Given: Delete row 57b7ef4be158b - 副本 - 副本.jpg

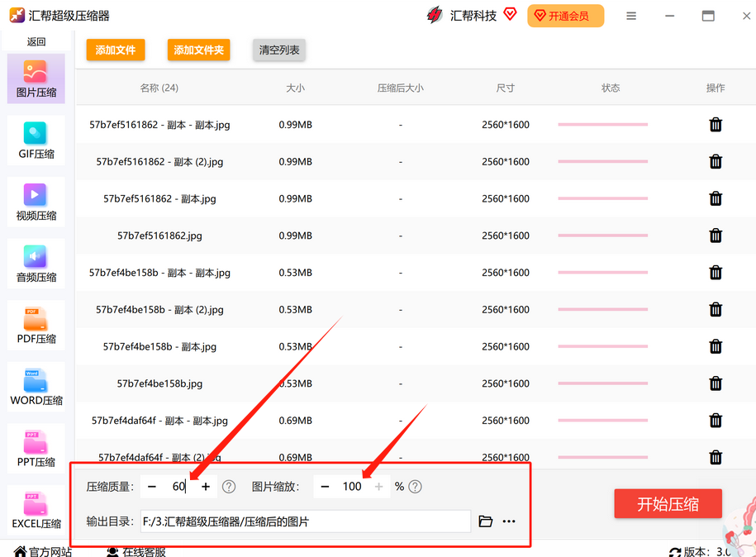Looking at the screenshot, I should pos(716,273).
